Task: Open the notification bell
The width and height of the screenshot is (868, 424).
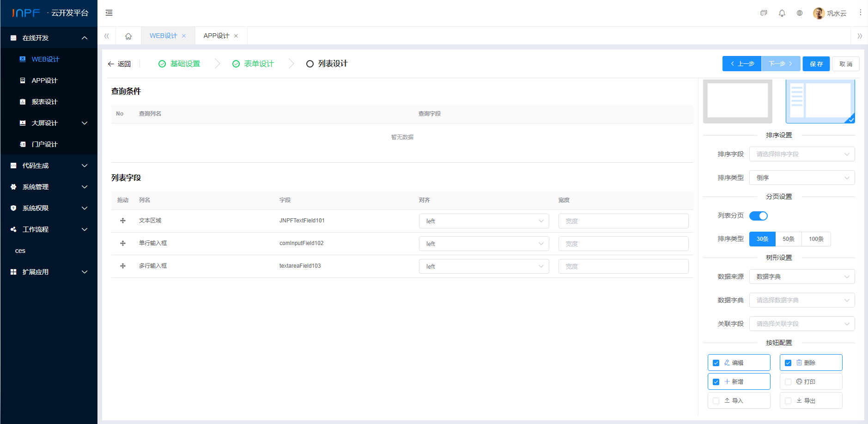Action: tap(782, 13)
